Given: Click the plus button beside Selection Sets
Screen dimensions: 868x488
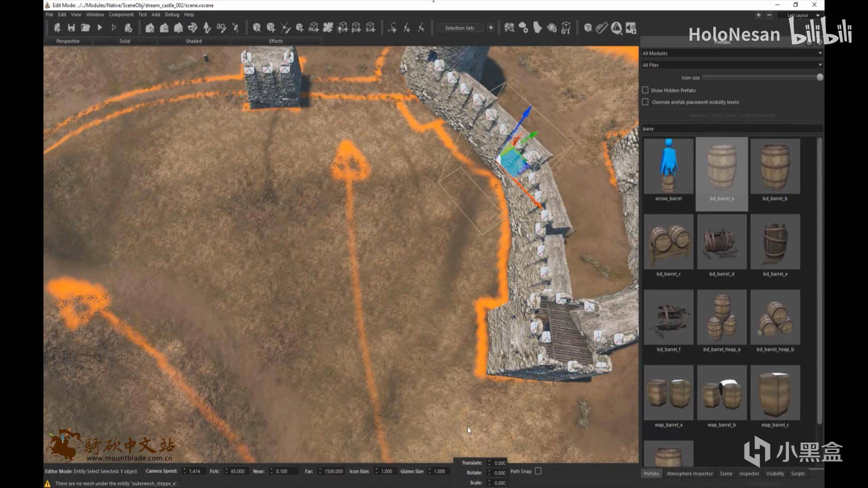Looking at the screenshot, I should coord(491,28).
